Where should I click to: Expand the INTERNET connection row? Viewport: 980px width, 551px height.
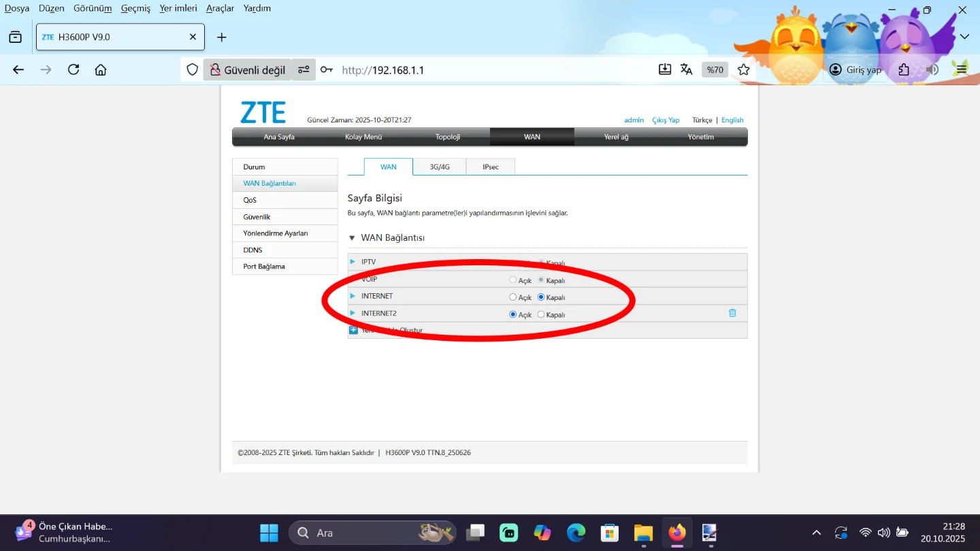click(353, 296)
